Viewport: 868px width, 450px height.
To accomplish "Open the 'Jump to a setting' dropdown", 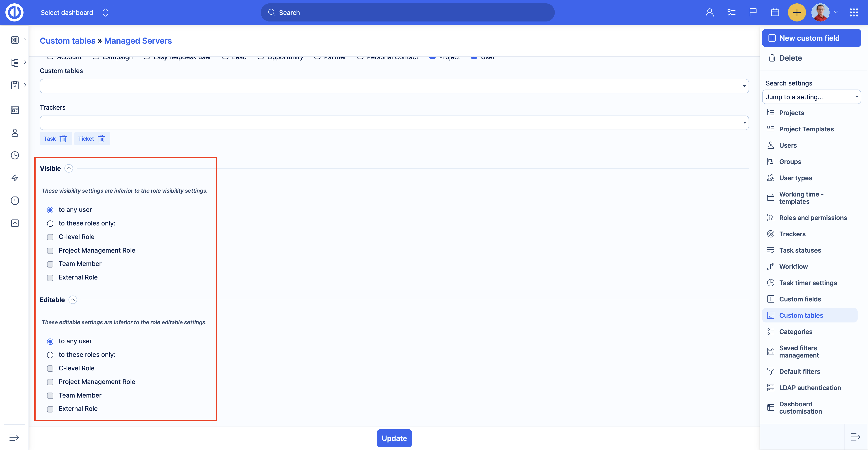I will [811, 97].
